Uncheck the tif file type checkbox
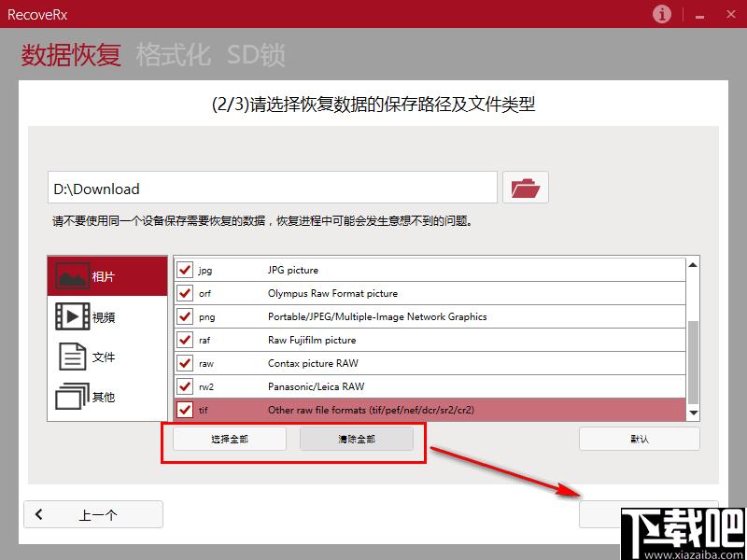Screen dimensions: 747x560 tap(184, 410)
